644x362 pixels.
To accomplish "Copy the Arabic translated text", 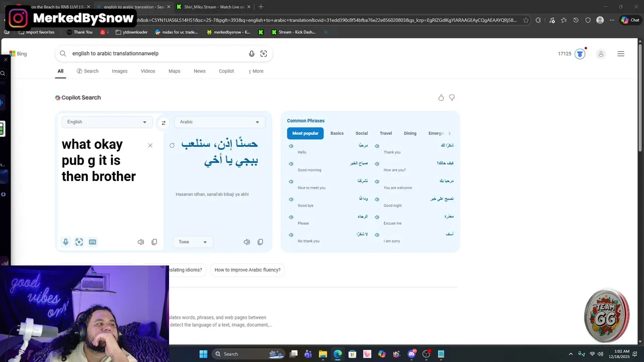I will point(260,242).
